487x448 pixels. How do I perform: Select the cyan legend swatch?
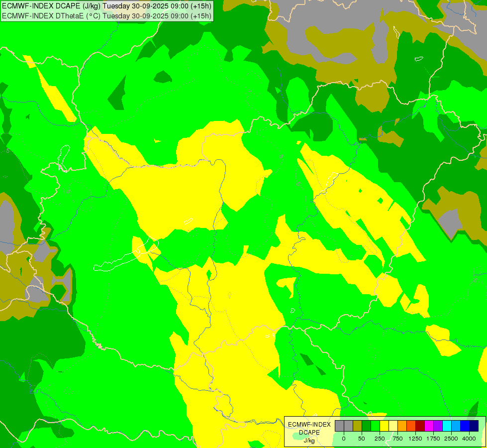coord(447,426)
